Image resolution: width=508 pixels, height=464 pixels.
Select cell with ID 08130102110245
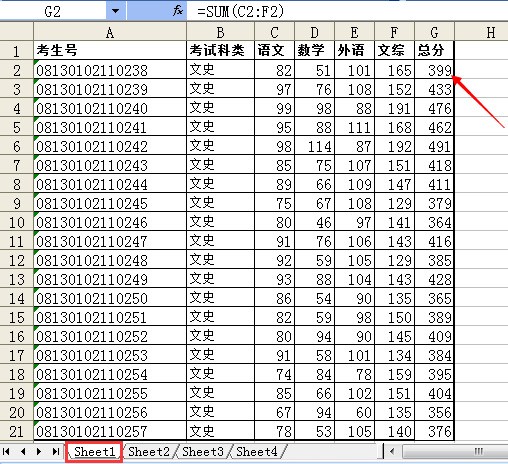tap(110, 203)
